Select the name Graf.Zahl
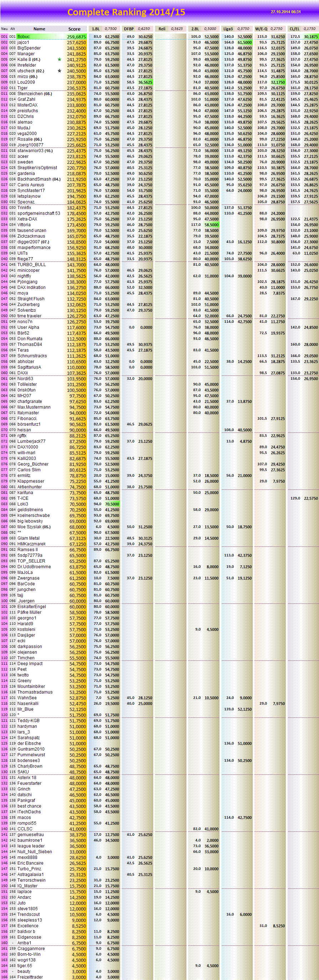Screen dimensions: 319x980 26,99
